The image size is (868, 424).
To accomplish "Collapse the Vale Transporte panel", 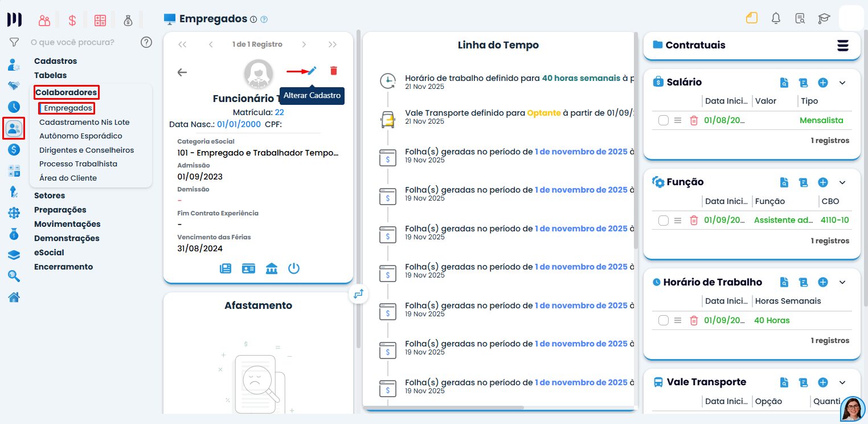I will click(842, 382).
